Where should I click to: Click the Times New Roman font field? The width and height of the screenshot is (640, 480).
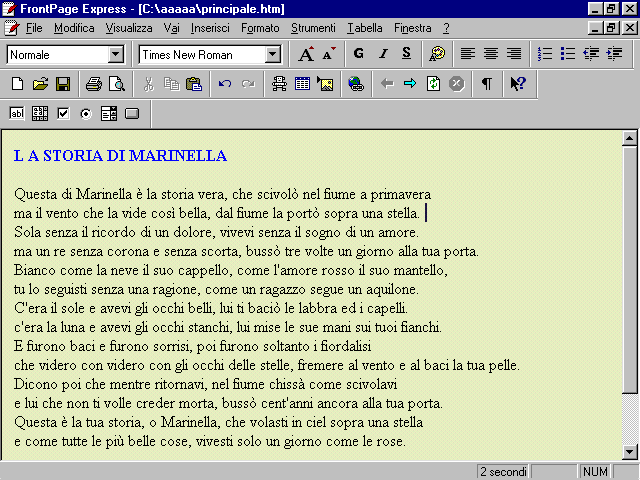[210, 54]
